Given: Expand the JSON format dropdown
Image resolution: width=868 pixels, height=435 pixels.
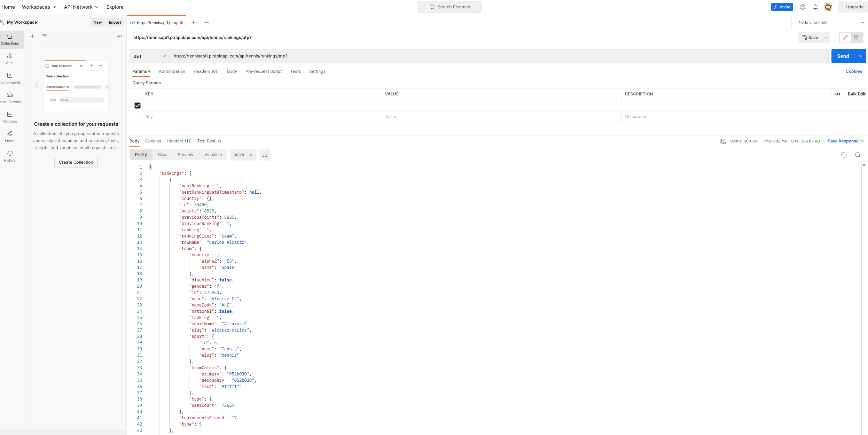Looking at the screenshot, I should (x=243, y=155).
